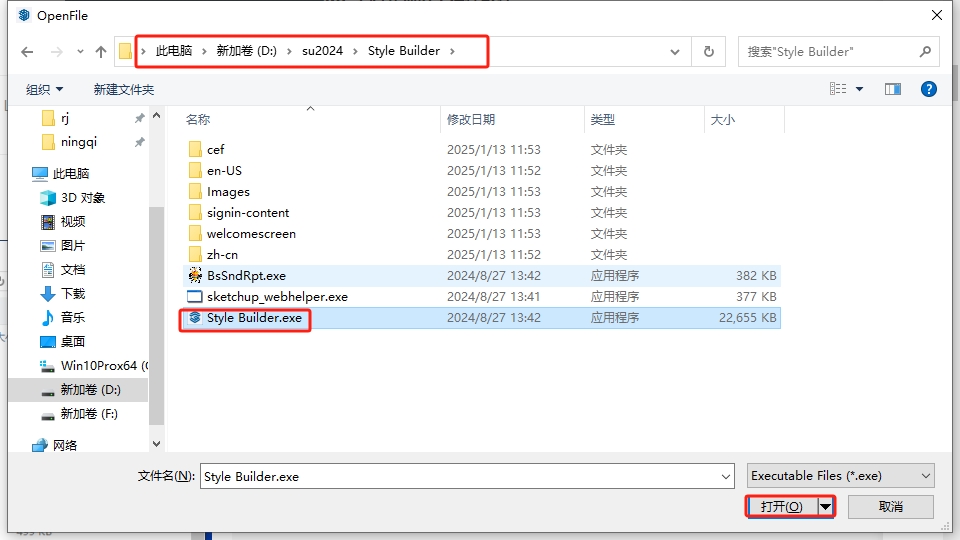Image resolution: width=960 pixels, height=540 pixels.
Task: Open the 打开 button split arrow
Action: (825, 506)
